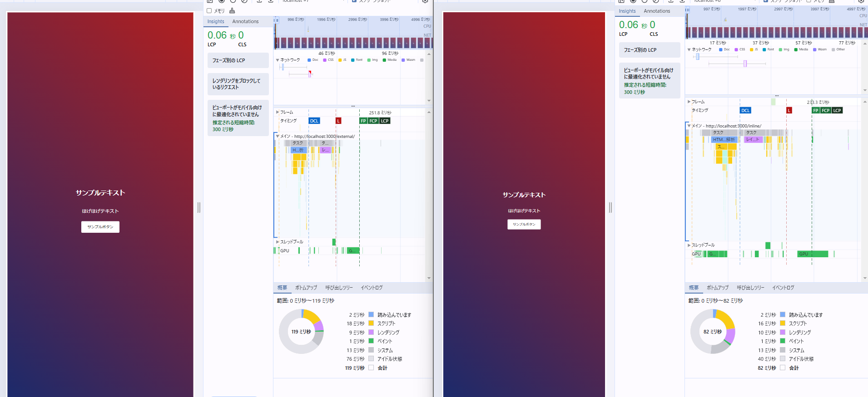Open viewport not mobile-optimized insight in right panel

pos(650,81)
